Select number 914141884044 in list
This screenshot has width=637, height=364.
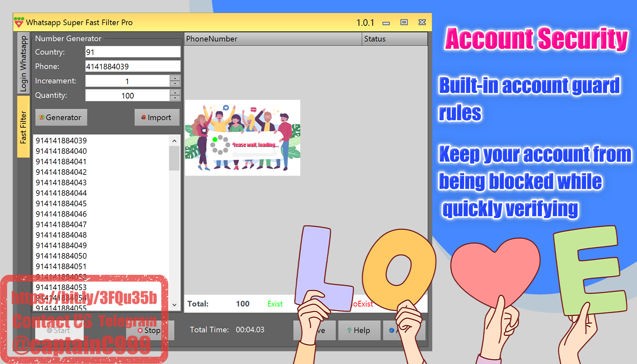61,193
